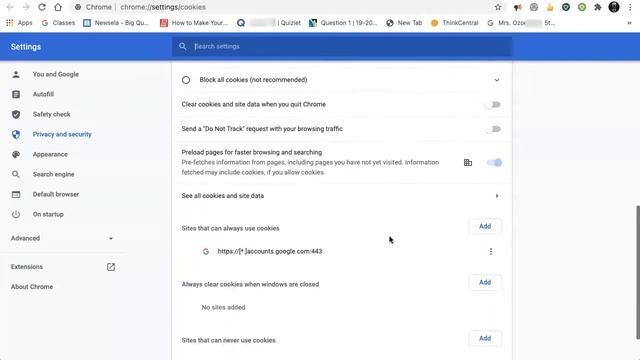640x360 pixels.
Task: Click the Default browser window icon
Action: (16, 194)
